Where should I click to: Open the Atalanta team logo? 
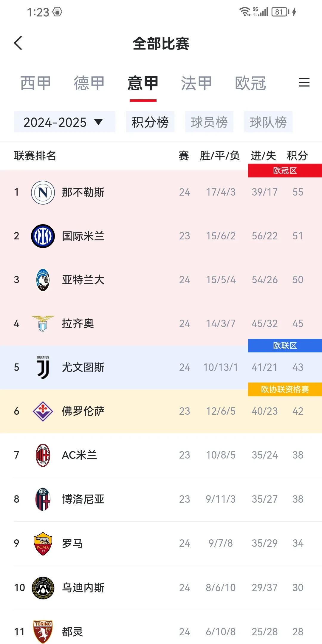tap(43, 280)
